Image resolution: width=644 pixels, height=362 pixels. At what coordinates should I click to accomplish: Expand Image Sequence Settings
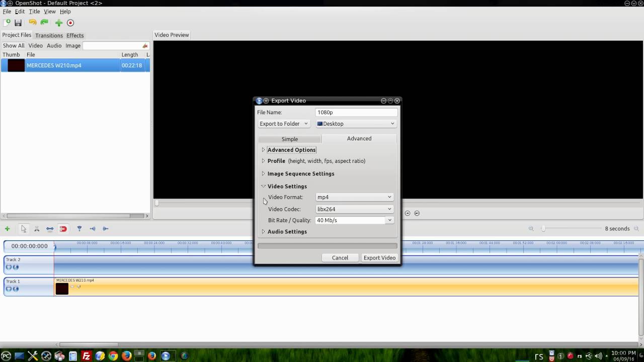click(x=263, y=173)
